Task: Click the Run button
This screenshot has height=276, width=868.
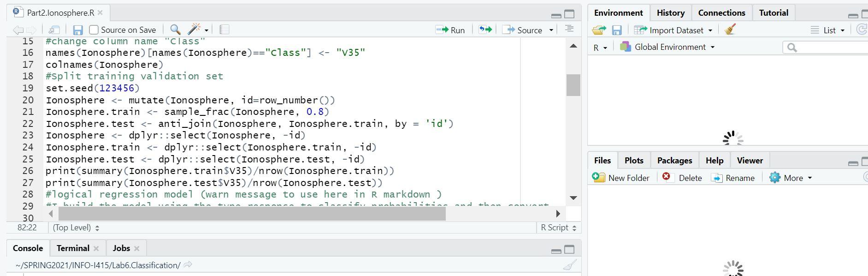Action: [450, 30]
